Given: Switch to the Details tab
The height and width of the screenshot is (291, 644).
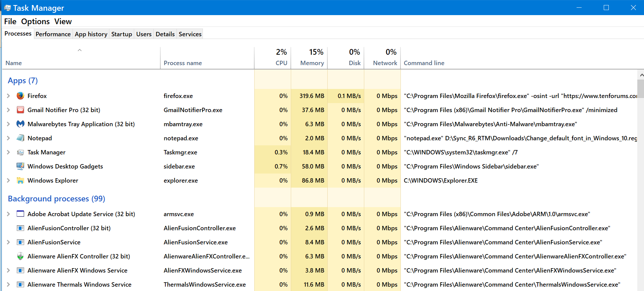Looking at the screenshot, I should point(165,34).
